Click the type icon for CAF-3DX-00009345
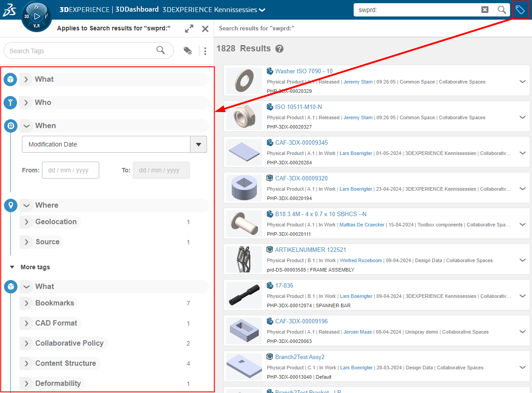This screenshot has height=393, width=532. [x=270, y=142]
